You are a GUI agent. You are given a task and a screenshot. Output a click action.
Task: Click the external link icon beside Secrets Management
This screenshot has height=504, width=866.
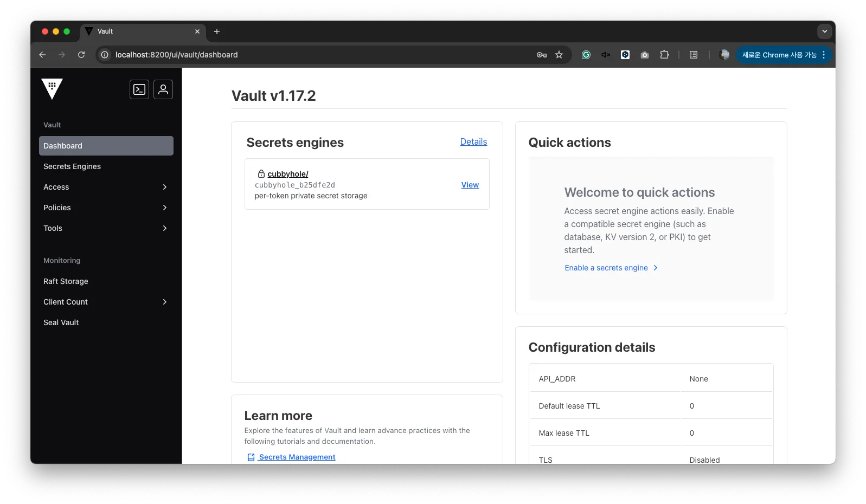(x=251, y=457)
